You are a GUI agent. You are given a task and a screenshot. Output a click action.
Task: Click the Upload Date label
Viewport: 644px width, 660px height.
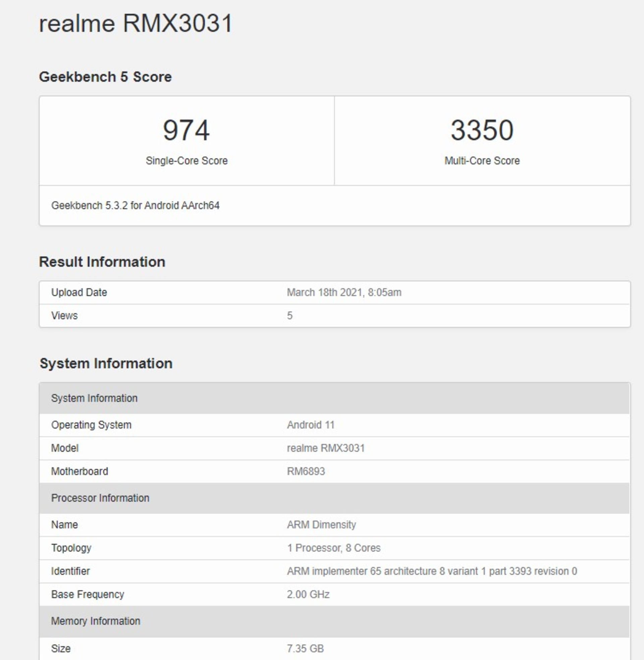[79, 292]
